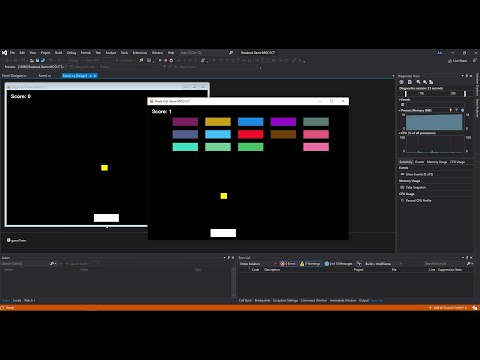The image size is (480, 360).
Task: Open the Entire Solution scope dropdown
Action: tap(258, 264)
